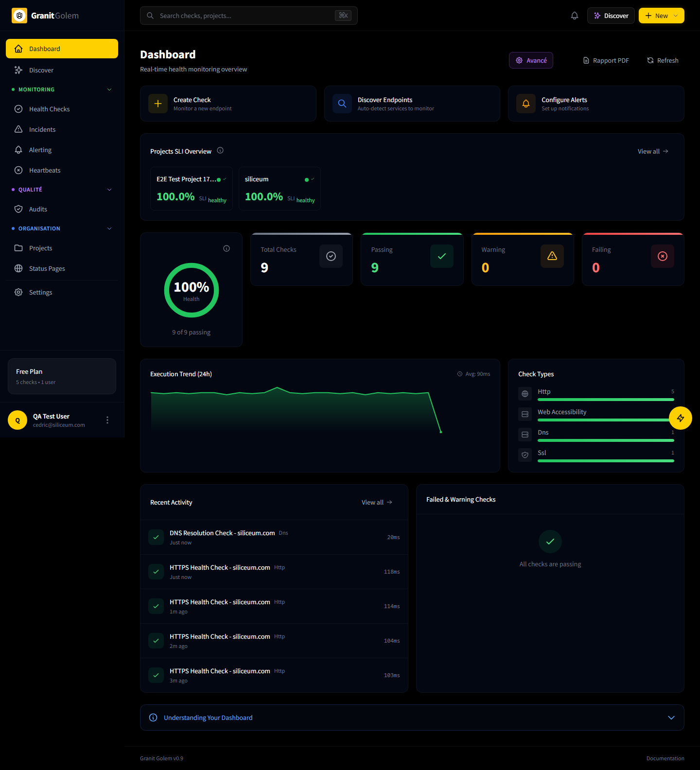This screenshot has height=770, width=700.
Task: Click View all in Projects SLI Overview
Action: click(653, 151)
